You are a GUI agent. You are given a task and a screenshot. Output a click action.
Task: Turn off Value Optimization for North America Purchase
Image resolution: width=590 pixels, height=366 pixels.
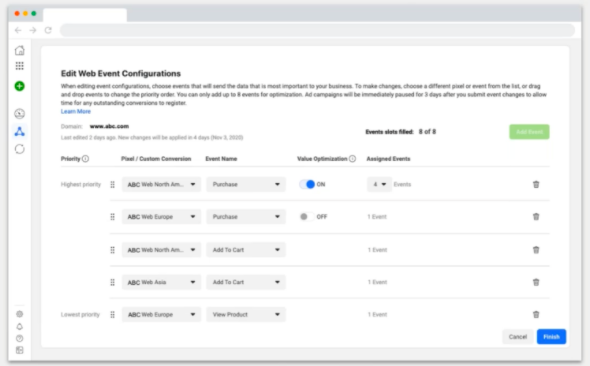point(307,184)
